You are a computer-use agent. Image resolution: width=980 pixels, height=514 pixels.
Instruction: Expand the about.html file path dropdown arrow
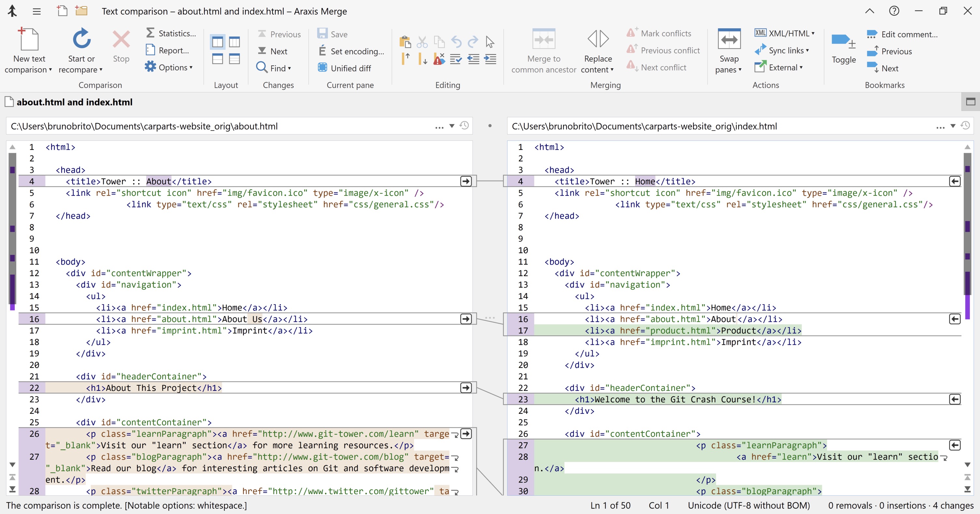452,126
